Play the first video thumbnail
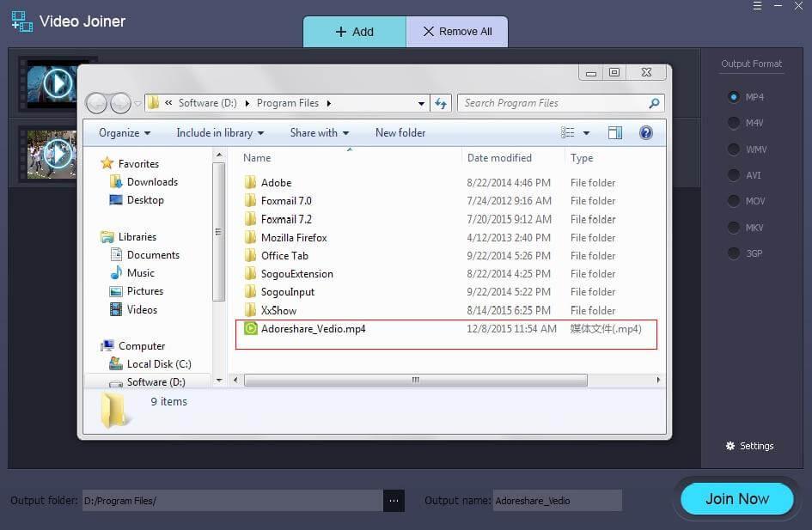 pos(57,83)
